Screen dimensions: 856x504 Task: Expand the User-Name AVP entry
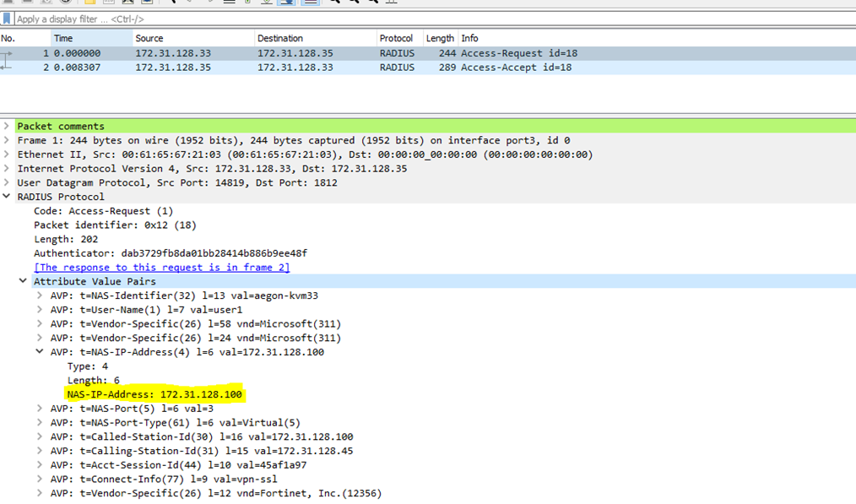40,310
